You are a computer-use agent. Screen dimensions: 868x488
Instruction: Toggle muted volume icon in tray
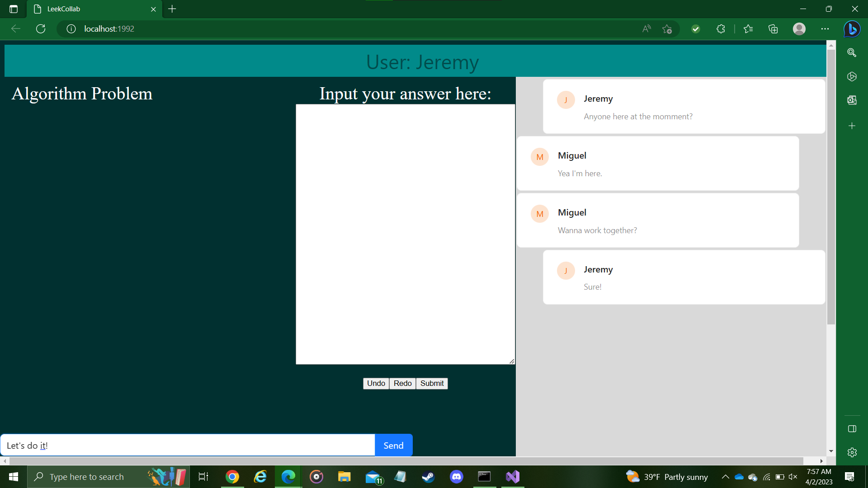point(793,477)
